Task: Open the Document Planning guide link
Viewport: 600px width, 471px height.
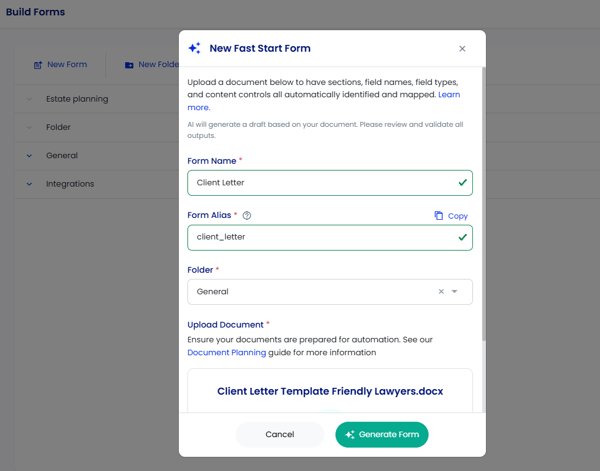Action: (227, 352)
